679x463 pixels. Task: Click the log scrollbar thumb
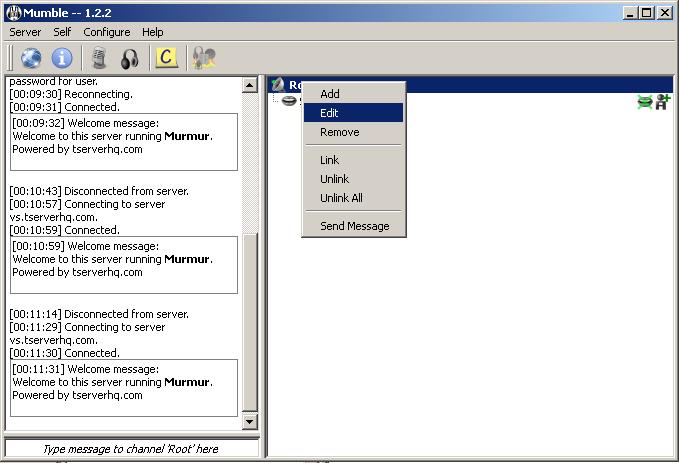(x=250, y=322)
